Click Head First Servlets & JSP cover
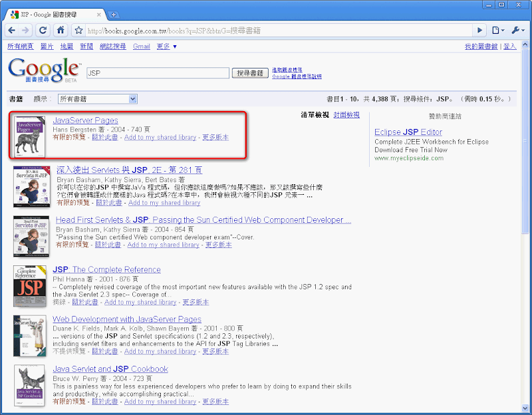Viewport: 532px width, 415px height. click(31, 237)
